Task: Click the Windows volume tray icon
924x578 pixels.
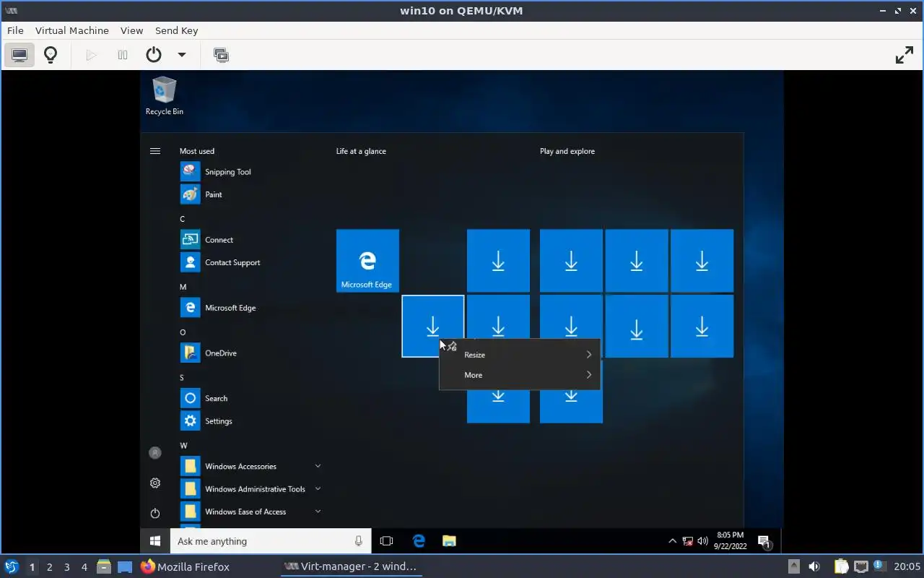Action: point(702,541)
